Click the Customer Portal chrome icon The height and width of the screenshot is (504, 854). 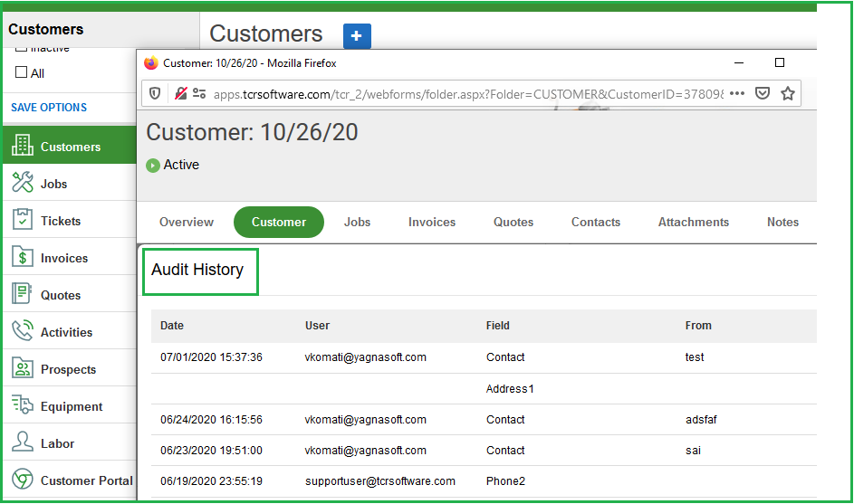(x=23, y=480)
